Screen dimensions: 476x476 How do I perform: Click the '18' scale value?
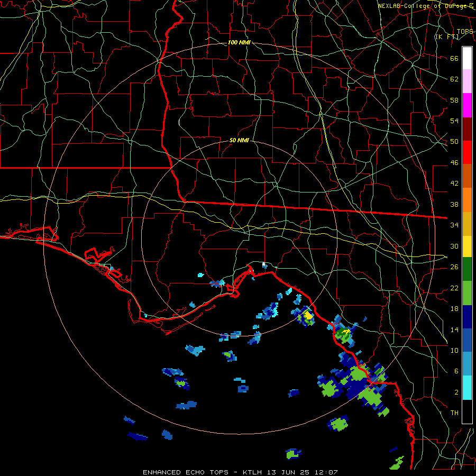454,309
